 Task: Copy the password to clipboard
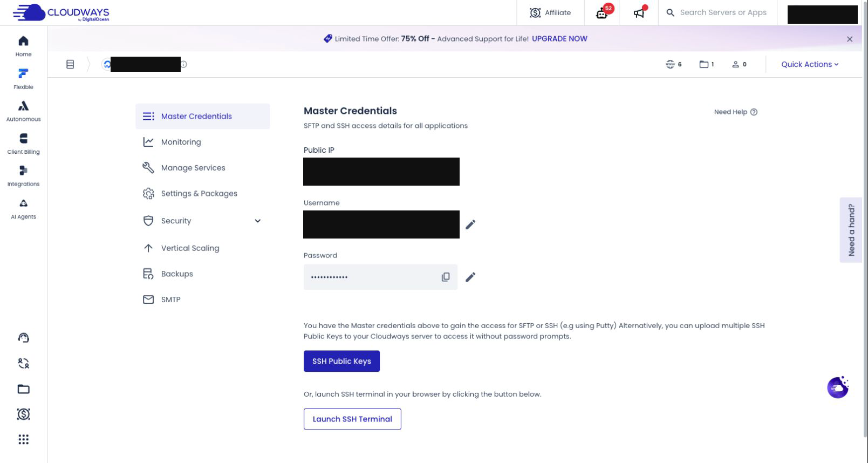(x=446, y=277)
